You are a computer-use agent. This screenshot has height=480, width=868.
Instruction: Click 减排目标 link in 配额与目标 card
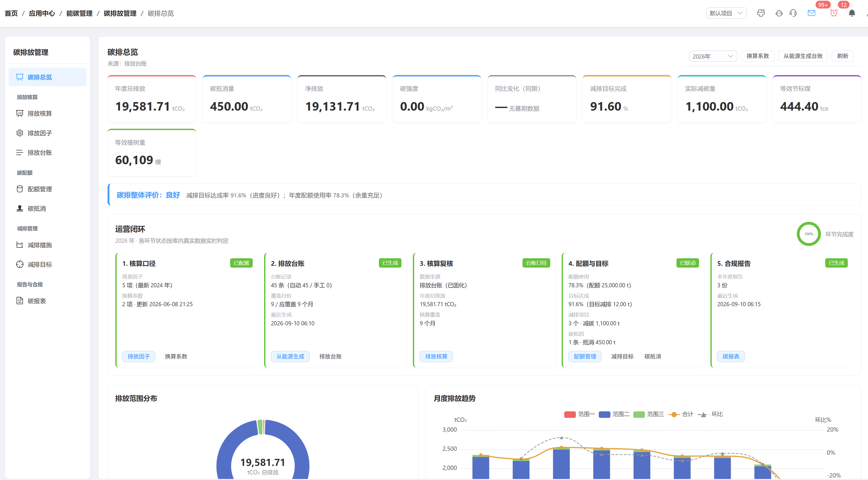coord(622,356)
